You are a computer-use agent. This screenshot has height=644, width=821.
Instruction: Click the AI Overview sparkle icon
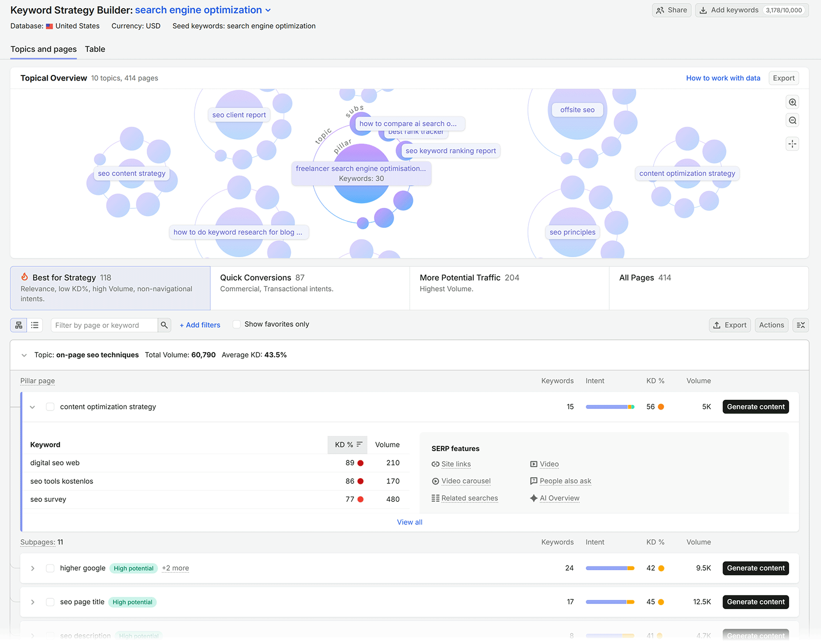coord(534,498)
